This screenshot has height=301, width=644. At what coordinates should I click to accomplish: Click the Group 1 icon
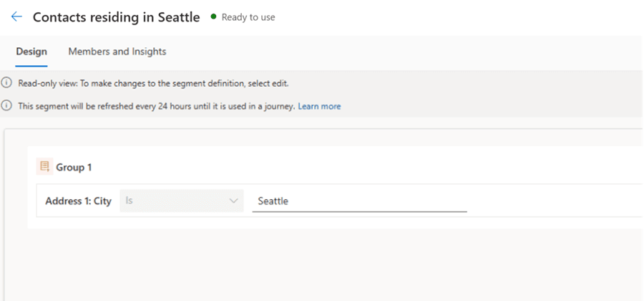point(44,167)
